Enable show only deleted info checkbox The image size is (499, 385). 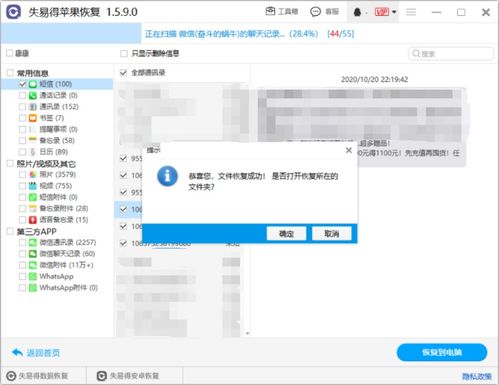tap(124, 53)
